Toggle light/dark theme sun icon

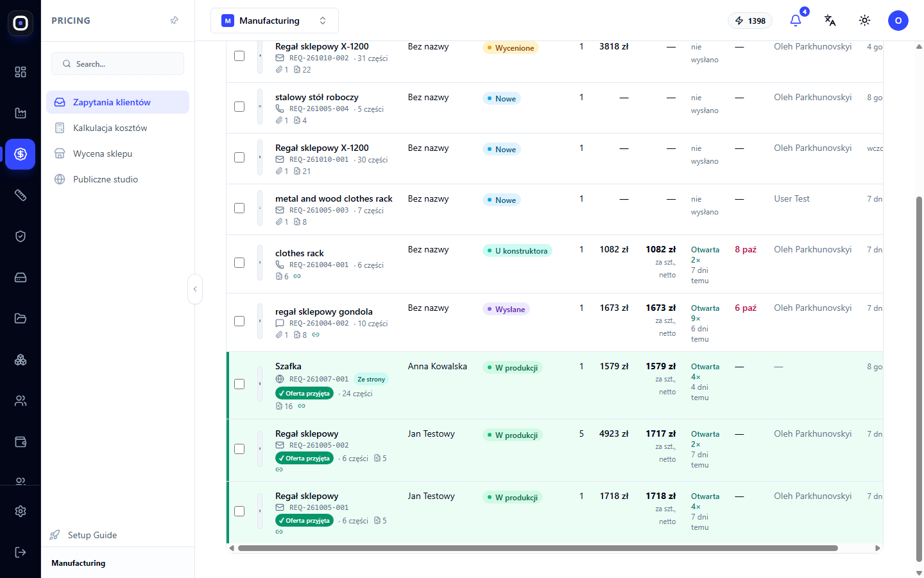click(865, 21)
